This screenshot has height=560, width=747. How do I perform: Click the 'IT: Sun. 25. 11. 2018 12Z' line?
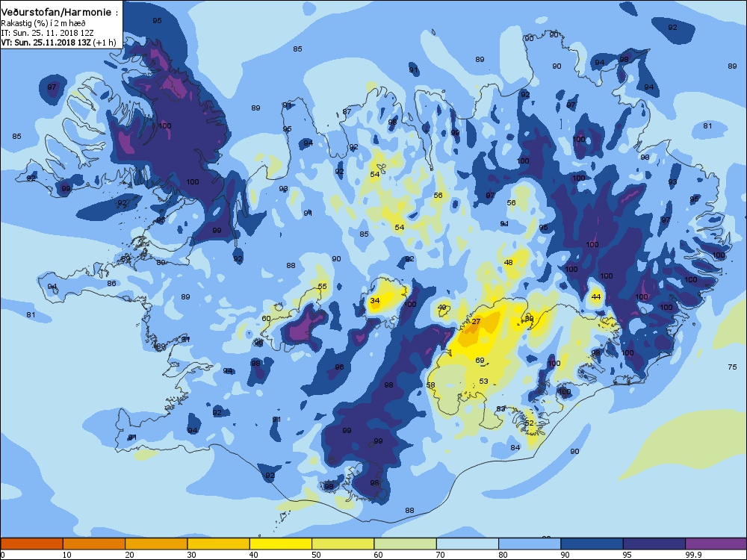(x=47, y=32)
